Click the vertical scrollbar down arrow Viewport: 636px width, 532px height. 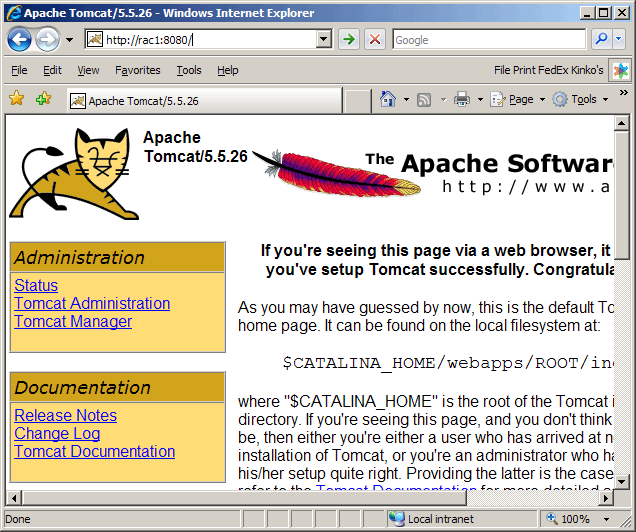tap(621, 482)
